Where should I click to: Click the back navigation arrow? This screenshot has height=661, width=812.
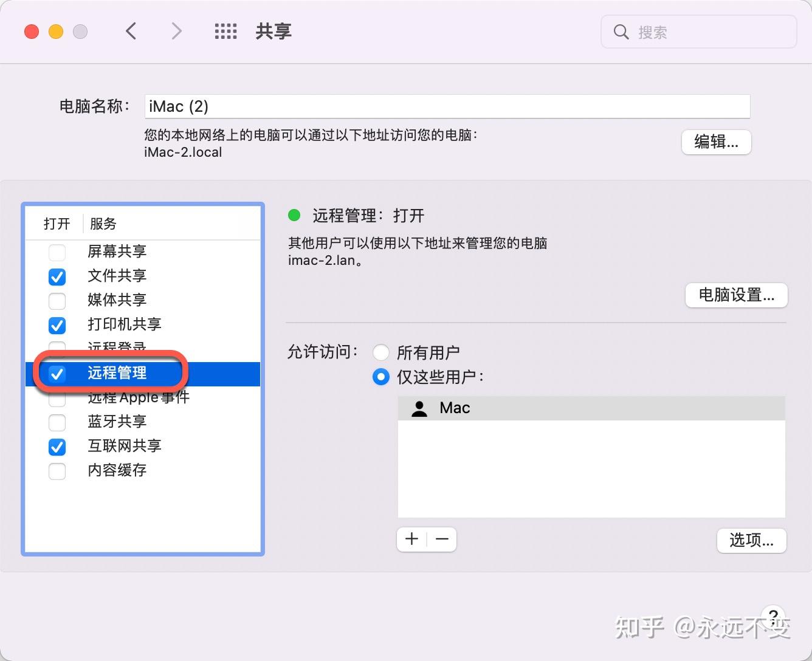[x=131, y=31]
